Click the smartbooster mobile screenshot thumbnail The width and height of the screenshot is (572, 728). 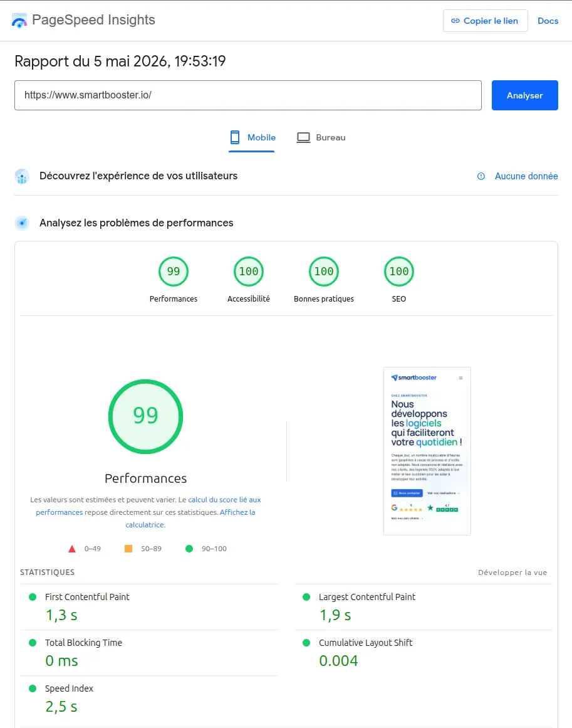[x=427, y=451]
